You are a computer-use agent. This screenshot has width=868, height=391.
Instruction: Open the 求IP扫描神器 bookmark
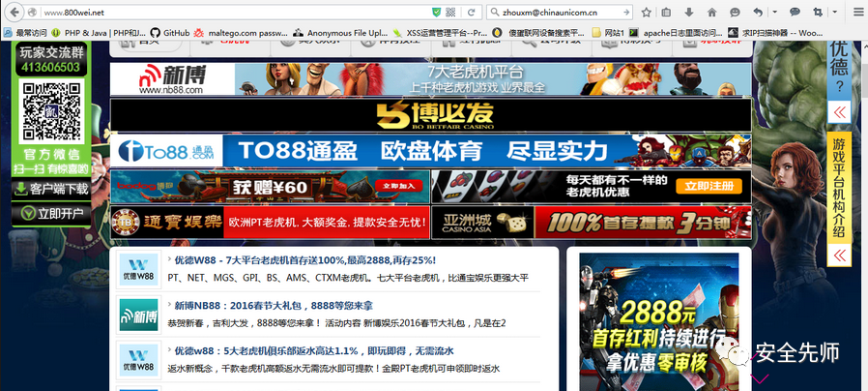775,33
